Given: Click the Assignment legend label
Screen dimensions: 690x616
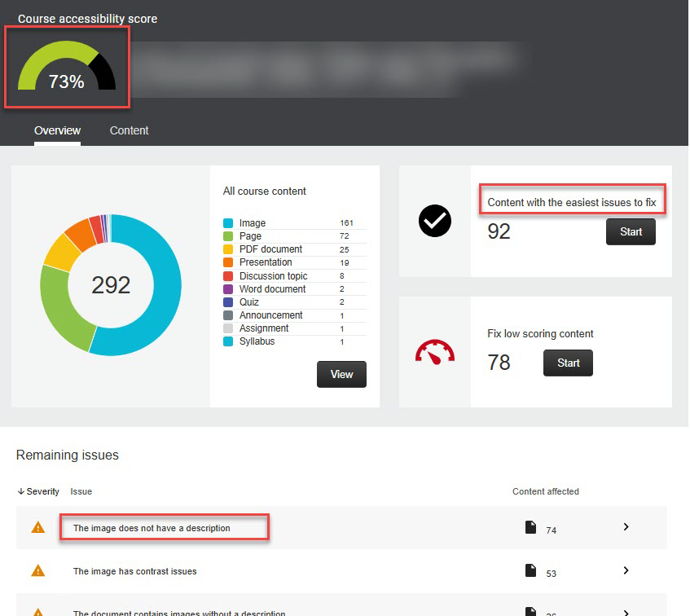Looking at the screenshot, I should [x=264, y=328].
